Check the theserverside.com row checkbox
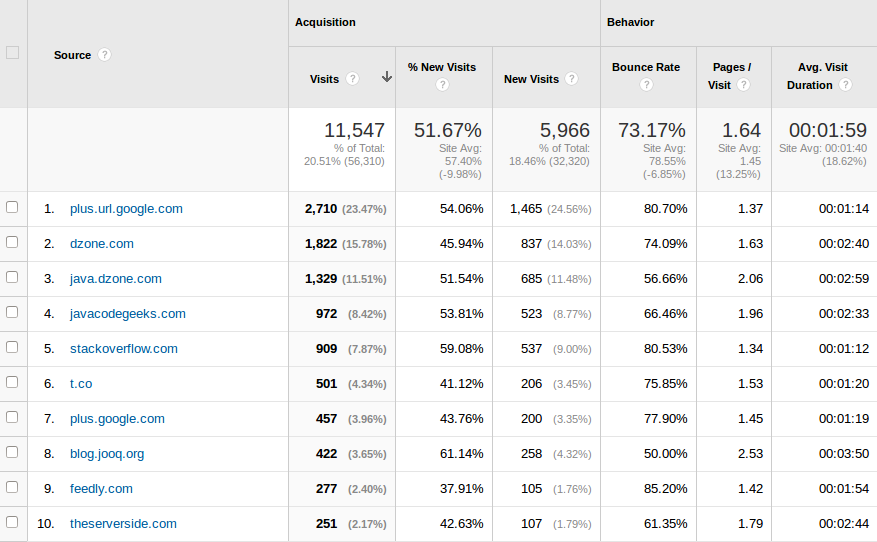Screen dimensions: 877x542 12,522
